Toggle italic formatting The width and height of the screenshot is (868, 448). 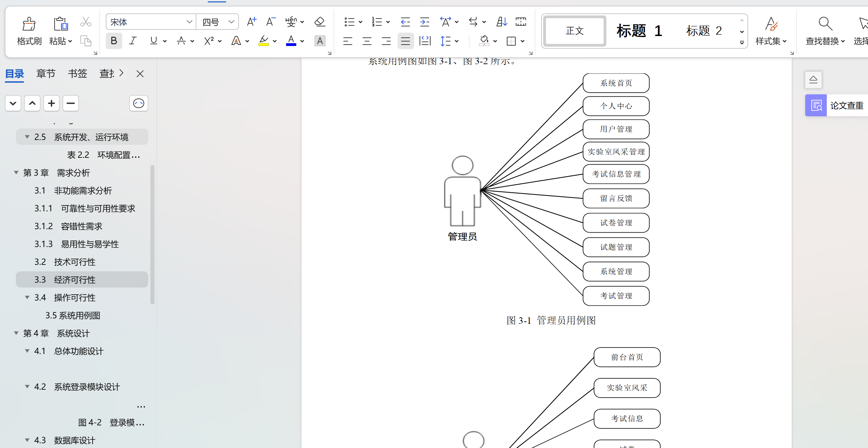(x=133, y=41)
